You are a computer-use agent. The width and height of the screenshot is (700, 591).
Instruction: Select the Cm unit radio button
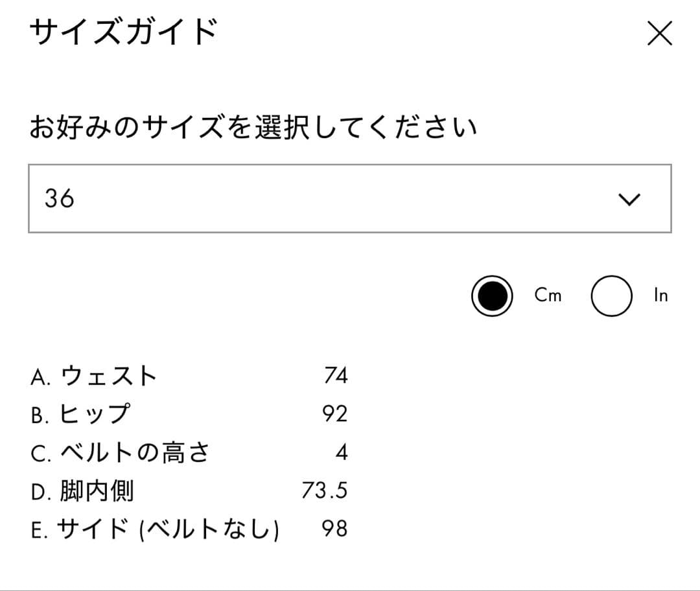click(x=491, y=295)
